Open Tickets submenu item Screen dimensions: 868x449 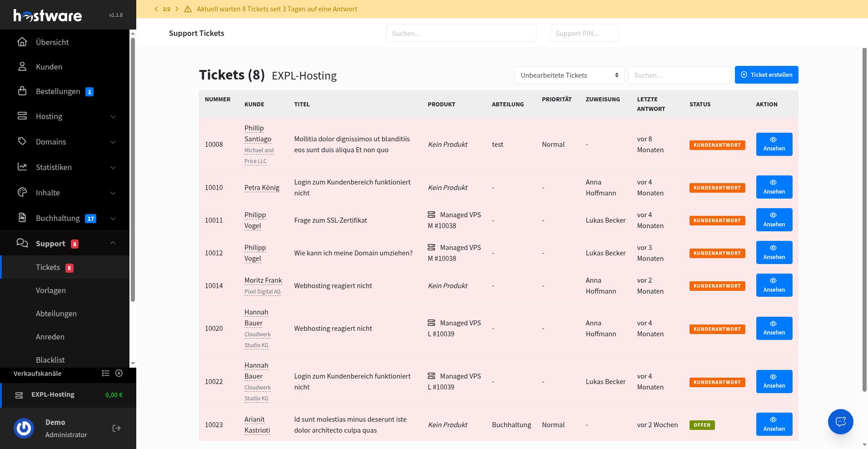coord(64,267)
